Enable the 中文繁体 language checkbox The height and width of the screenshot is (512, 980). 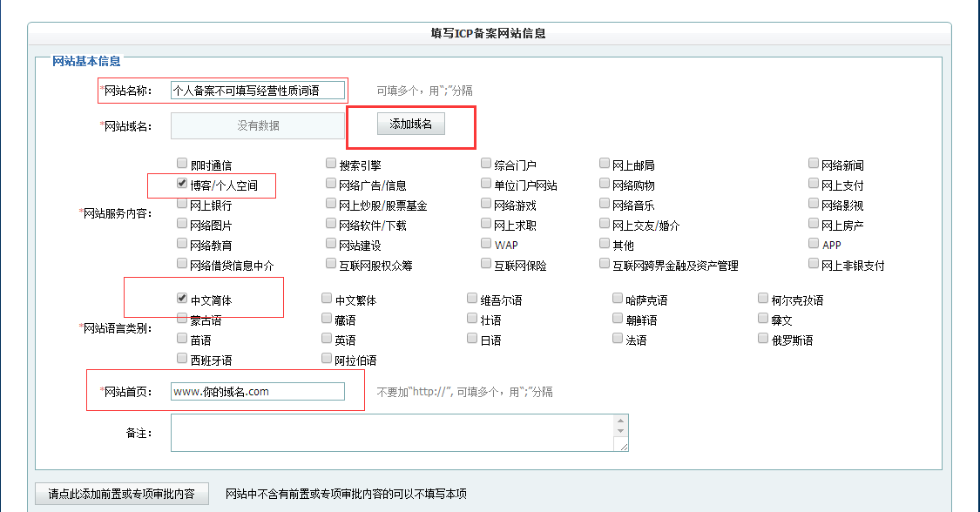328,298
